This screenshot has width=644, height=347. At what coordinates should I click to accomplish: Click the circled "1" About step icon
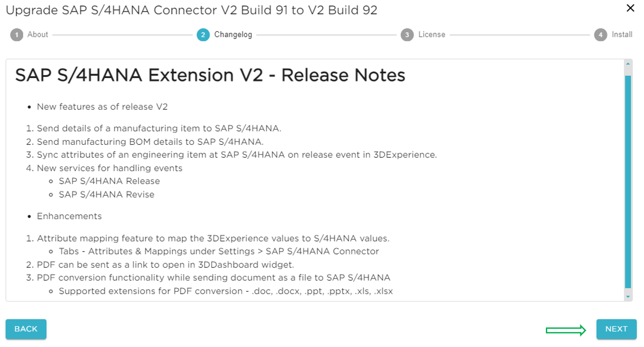pyautogui.click(x=17, y=34)
